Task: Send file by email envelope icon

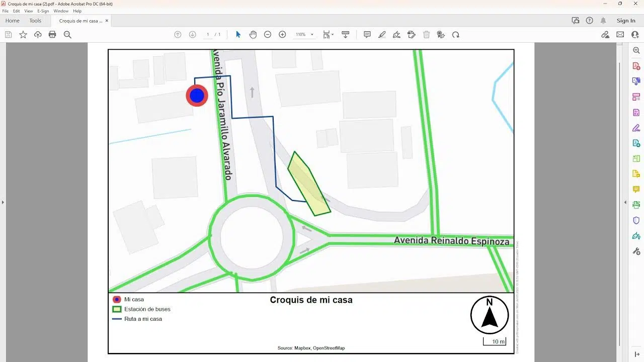Action: click(620, 35)
